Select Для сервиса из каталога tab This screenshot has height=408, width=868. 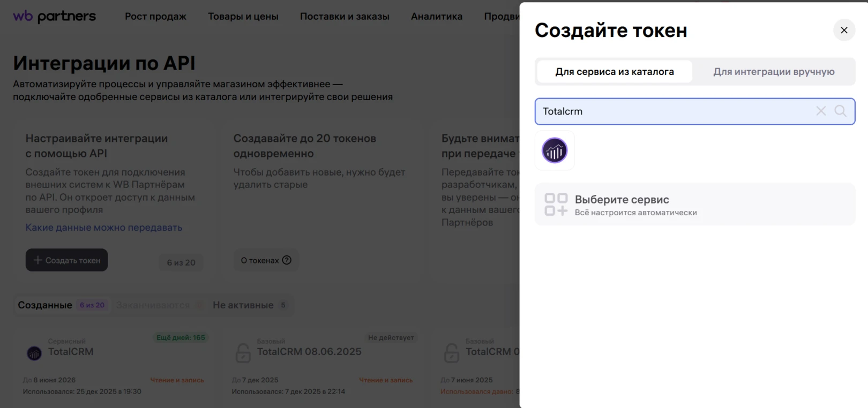tap(614, 72)
